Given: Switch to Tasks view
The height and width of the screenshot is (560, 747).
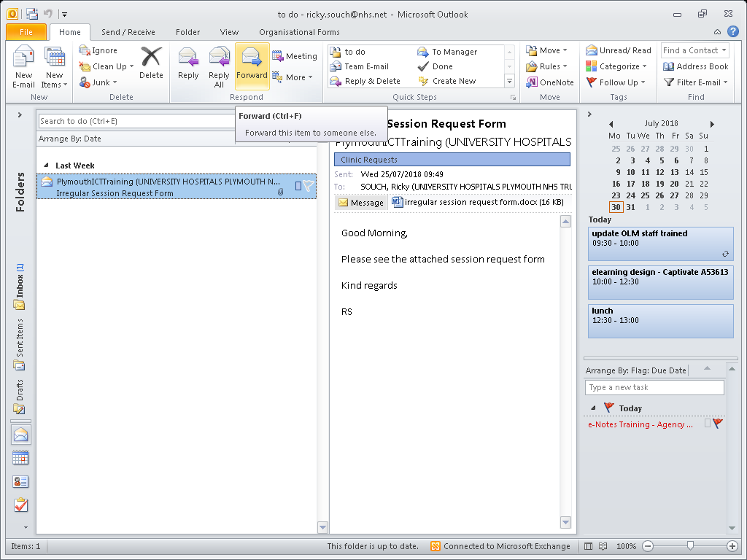Looking at the screenshot, I should (x=21, y=505).
